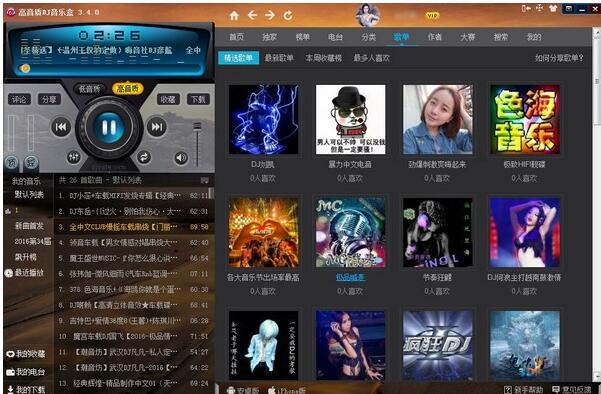Click the song progress bar knob
The width and height of the screenshot is (601, 394).
pyautogui.click(x=25, y=68)
